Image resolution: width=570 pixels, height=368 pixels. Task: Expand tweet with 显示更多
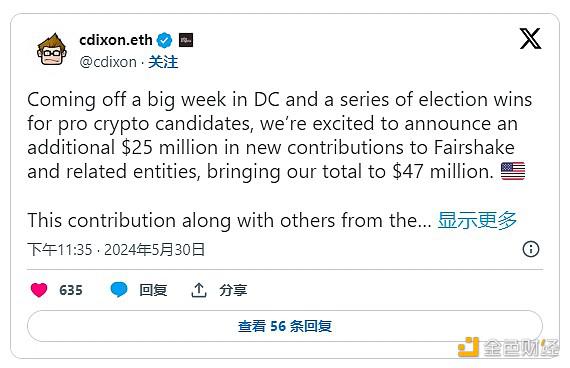tap(477, 220)
